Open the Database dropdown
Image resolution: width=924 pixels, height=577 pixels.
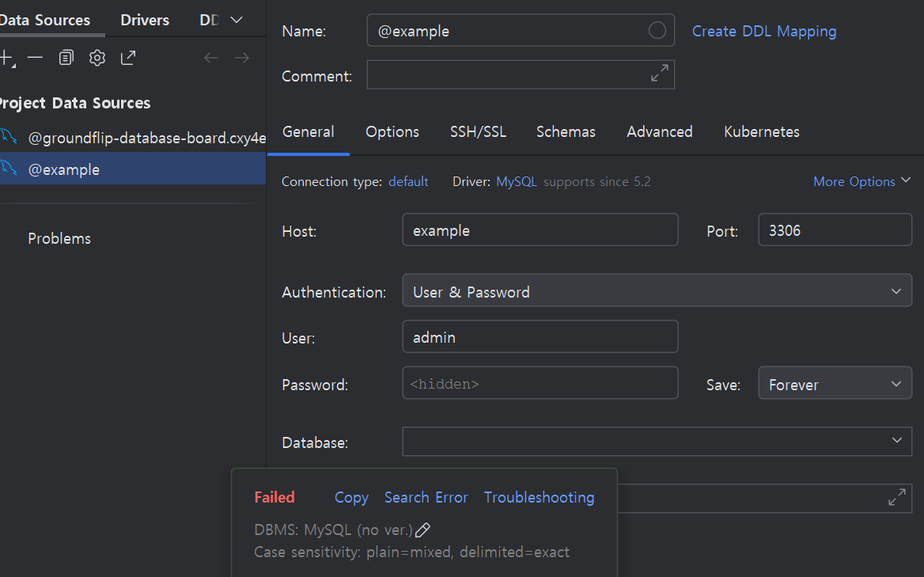point(657,442)
